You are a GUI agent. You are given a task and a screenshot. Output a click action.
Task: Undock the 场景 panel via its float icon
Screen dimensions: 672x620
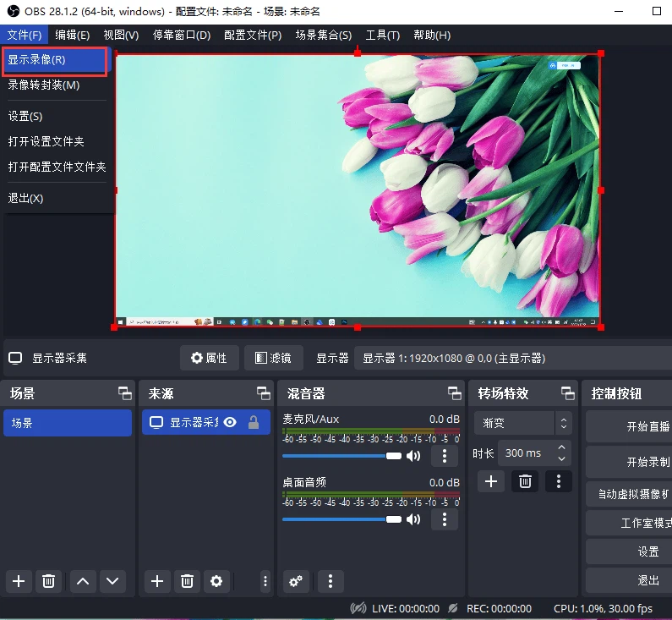click(125, 393)
